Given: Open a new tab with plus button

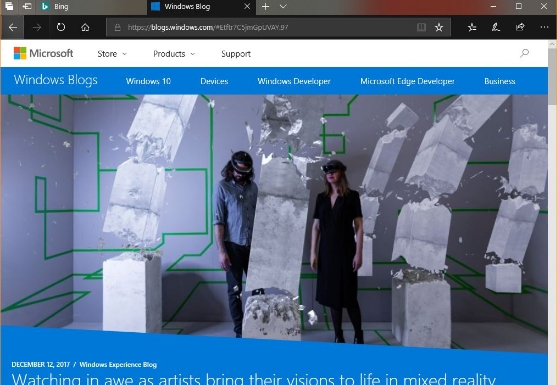Looking at the screenshot, I should tap(265, 6).
